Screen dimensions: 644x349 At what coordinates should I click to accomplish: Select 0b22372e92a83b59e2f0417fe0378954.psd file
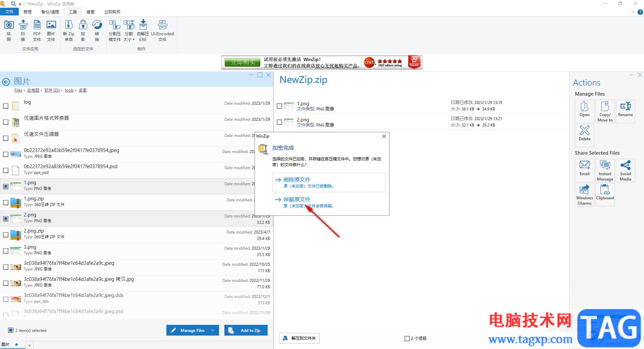[137, 170]
